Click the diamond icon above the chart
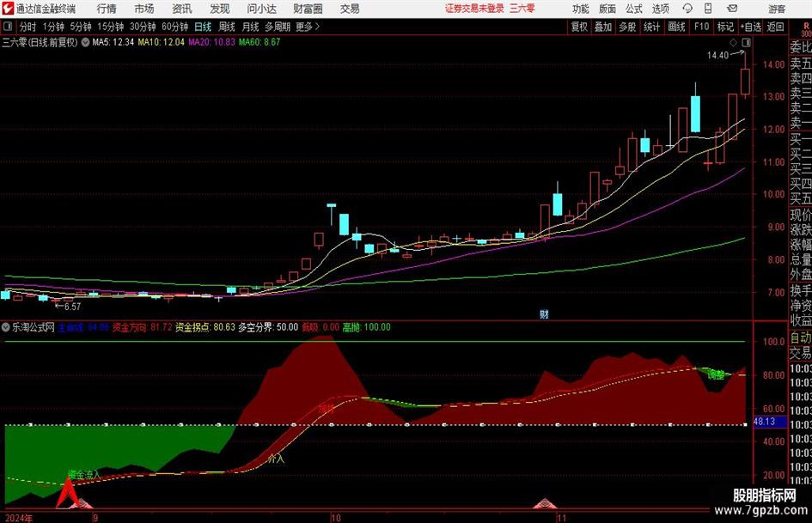Image resolution: width=812 pixels, height=523 pixels. (x=733, y=42)
